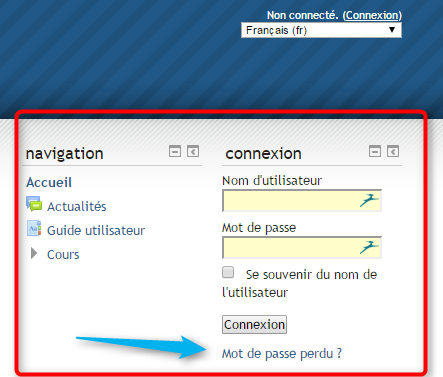Dock the navigation block to side
This screenshot has height=377, width=443.
coord(193,151)
